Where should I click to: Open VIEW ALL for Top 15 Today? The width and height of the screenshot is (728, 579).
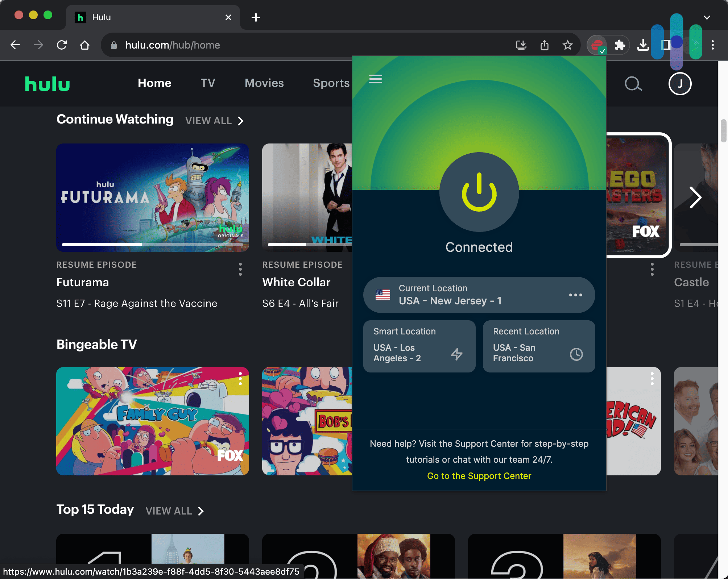point(169,511)
